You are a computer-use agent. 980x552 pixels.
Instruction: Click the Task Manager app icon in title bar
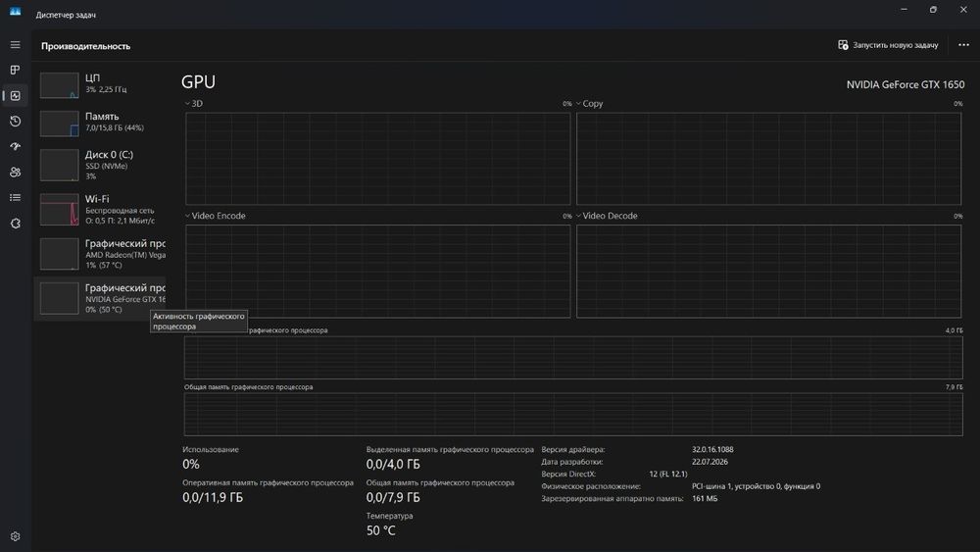click(x=15, y=11)
